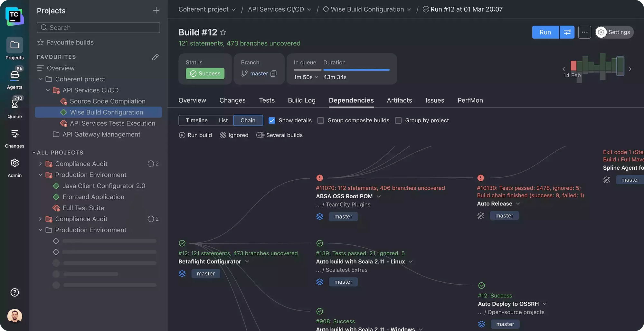Edit favourites with the pencil icon

155,57
